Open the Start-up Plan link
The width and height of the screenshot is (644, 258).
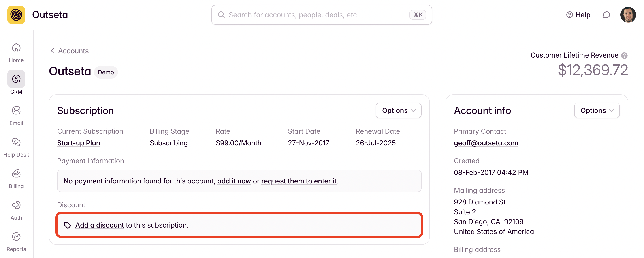pyautogui.click(x=79, y=143)
